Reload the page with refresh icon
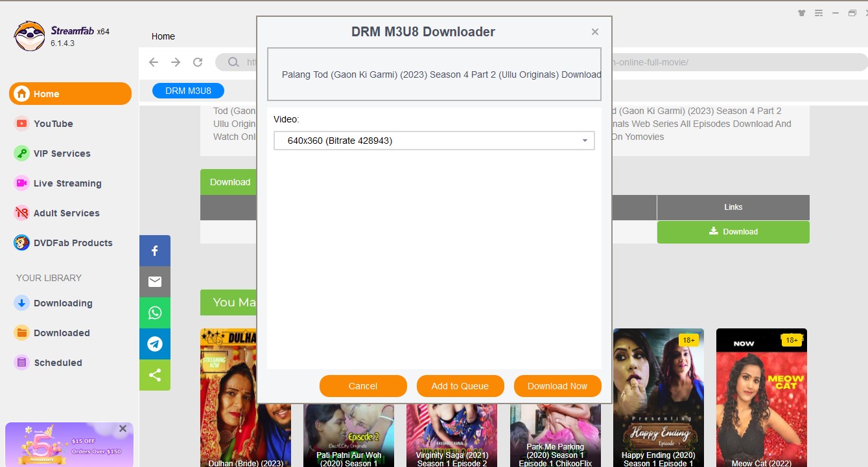 pos(198,62)
